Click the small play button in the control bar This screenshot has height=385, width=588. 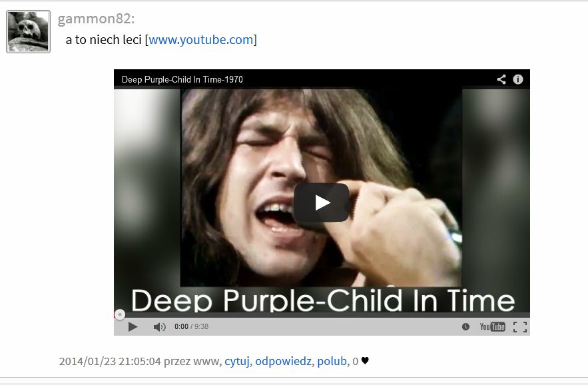coord(133,327)
